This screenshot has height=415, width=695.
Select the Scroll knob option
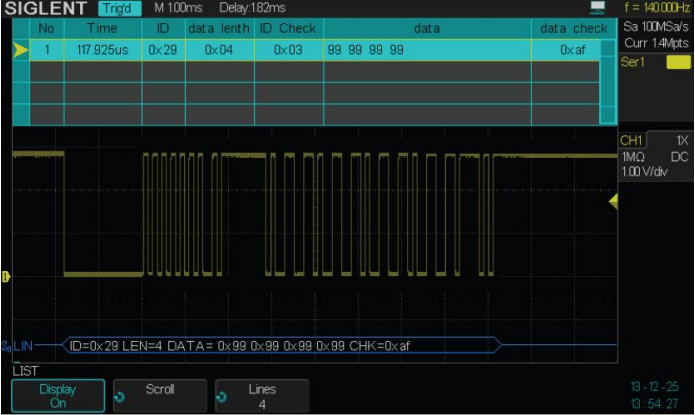[160, 396]
